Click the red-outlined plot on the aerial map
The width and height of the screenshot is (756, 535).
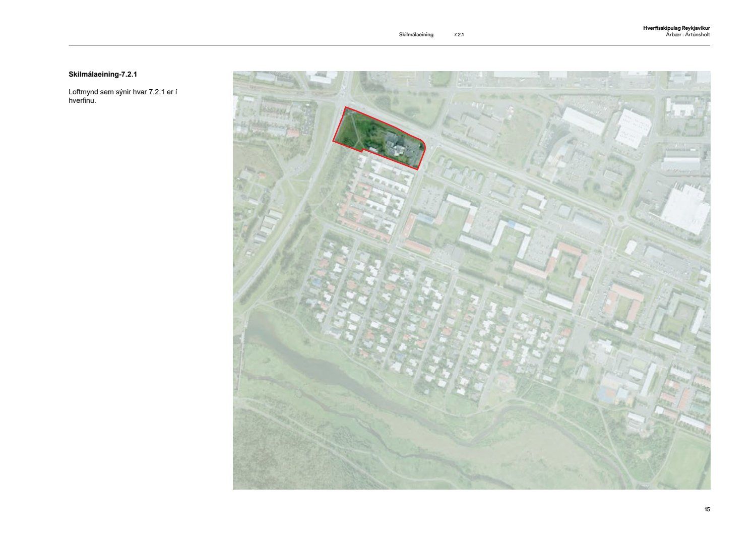click(378, 137)
